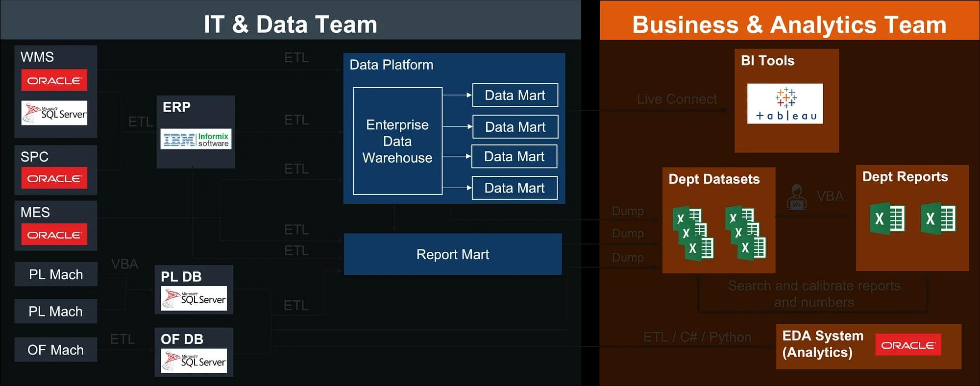Click the SQL Server logo in WMS box

point(54,113)
